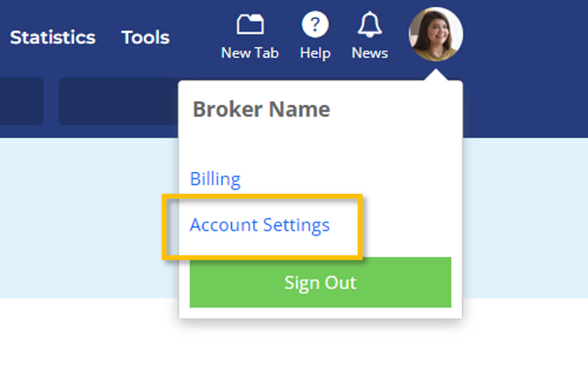Click the dropdown pointer triangle under avatar
This screenshot has height=375, width=588.
(436, 75)
